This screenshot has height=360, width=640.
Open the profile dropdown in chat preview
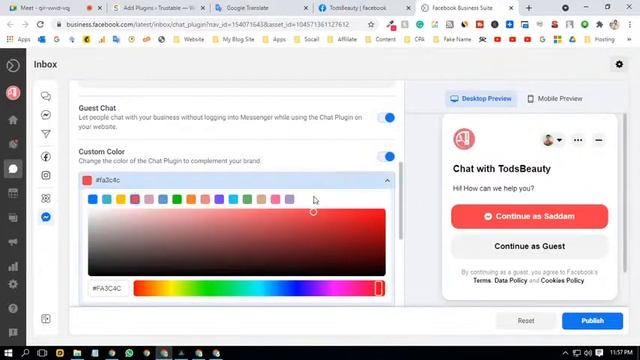pyautogui.click(x=553, y=140)
